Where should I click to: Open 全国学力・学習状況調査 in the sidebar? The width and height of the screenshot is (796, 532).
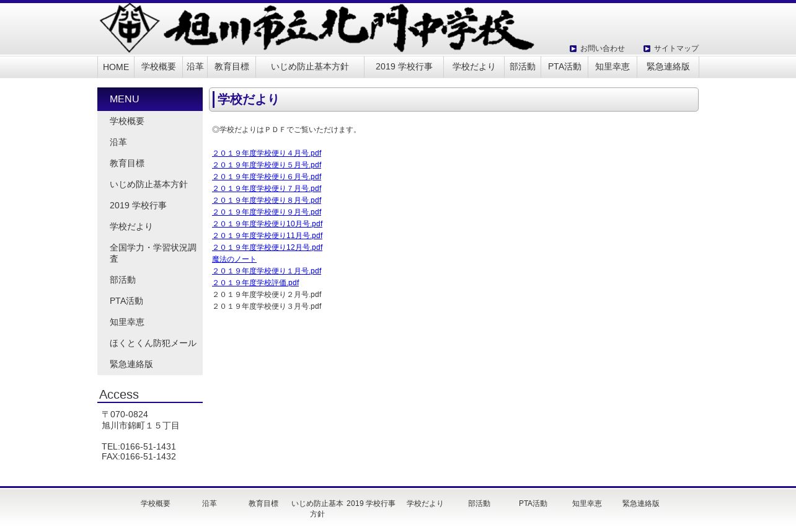(x=150, y=254)
